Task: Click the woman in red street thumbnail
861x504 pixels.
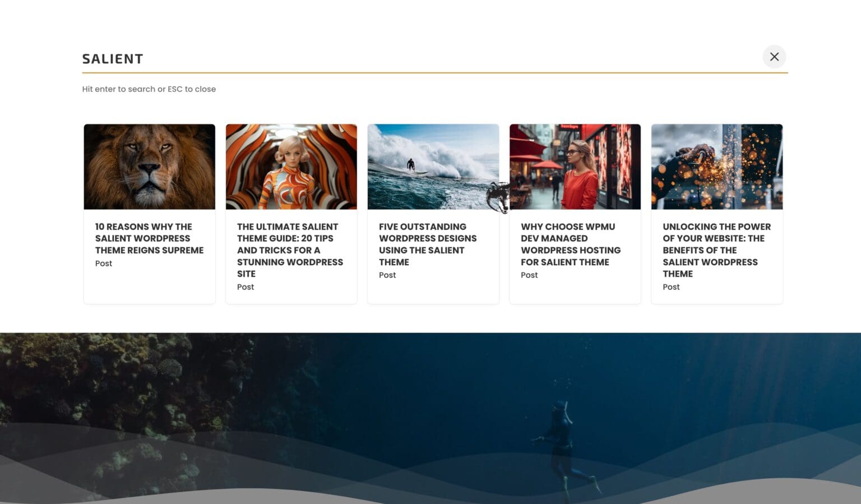Action: pyautogui.click(x=575, y=167)
